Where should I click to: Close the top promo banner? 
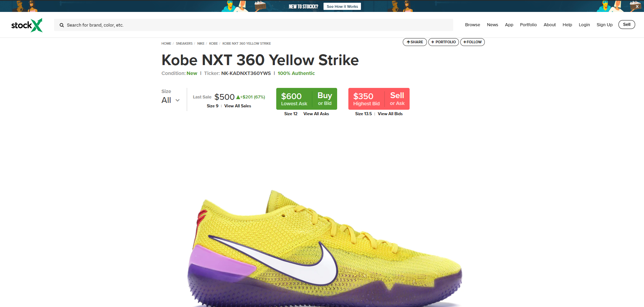[637, 6]
